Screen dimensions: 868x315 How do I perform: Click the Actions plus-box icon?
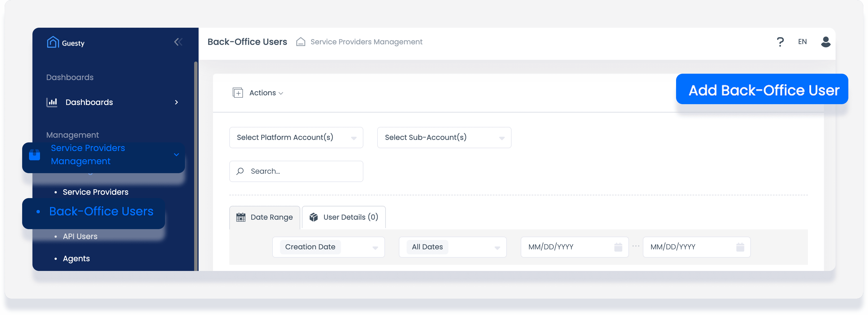tap(238, 93)
